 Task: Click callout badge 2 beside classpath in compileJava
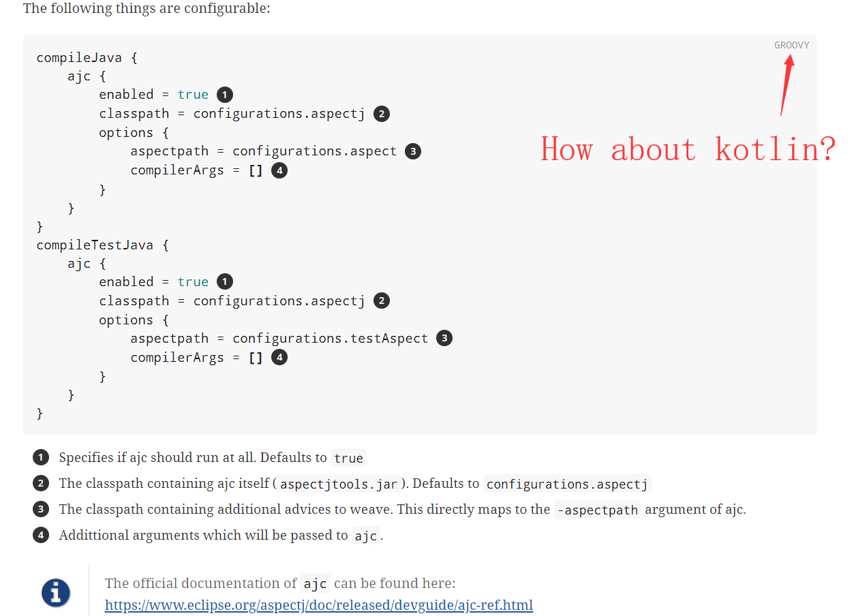(x=382, y=114)
